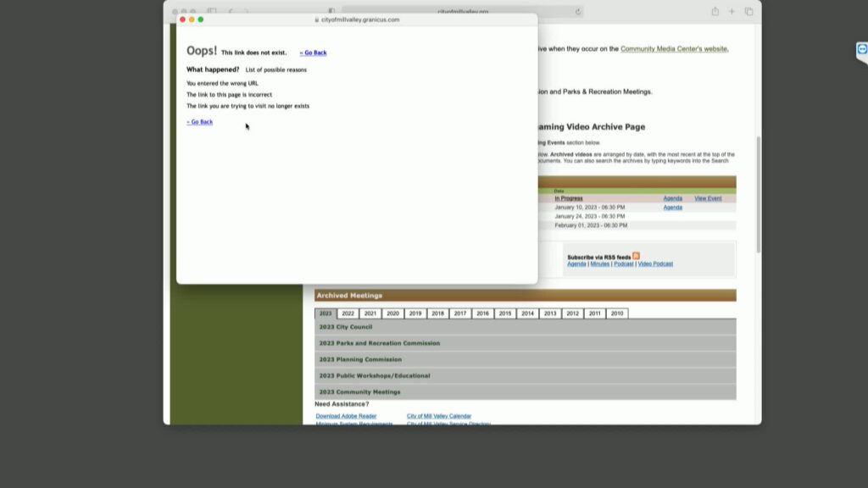Select the 2020 archive tab

[x=393, y=313]
